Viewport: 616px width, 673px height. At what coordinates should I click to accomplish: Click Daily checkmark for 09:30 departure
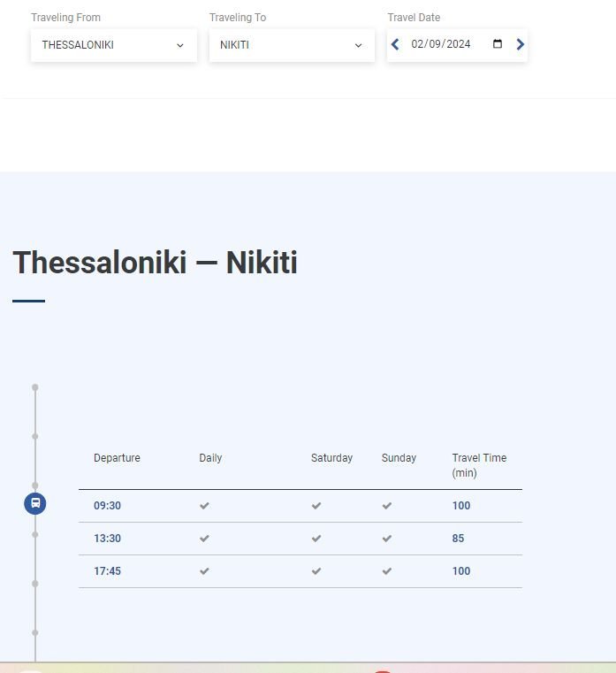point(204,506)
